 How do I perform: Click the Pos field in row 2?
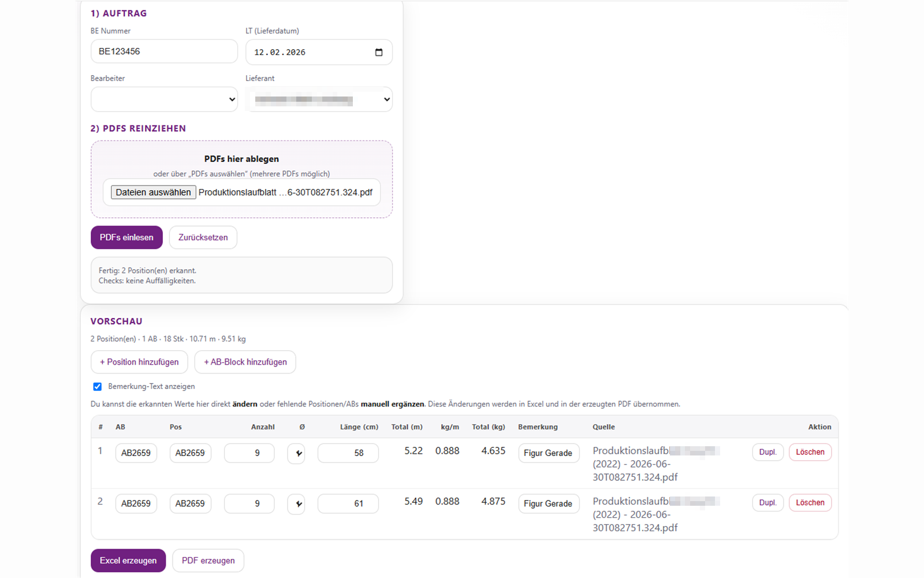tap(190, 503)
